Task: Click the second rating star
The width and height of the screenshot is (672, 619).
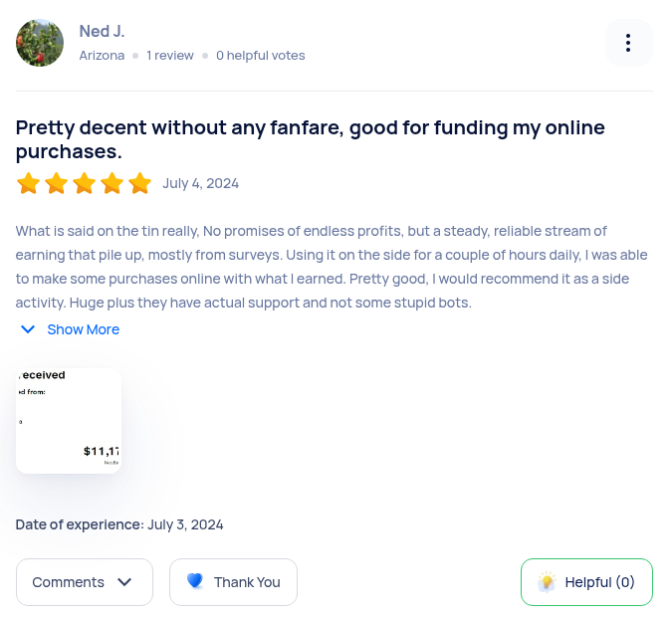Action: pos(56,183)
